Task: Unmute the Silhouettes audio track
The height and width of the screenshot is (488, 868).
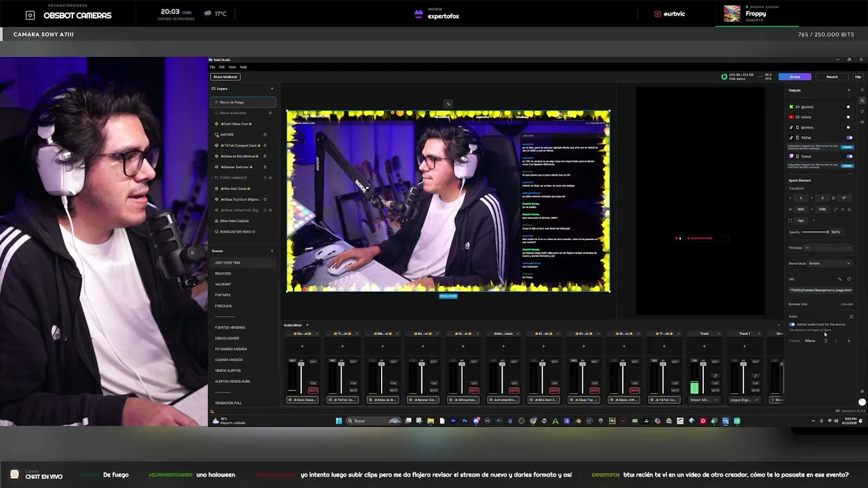Action: click(x=474, y=390)
